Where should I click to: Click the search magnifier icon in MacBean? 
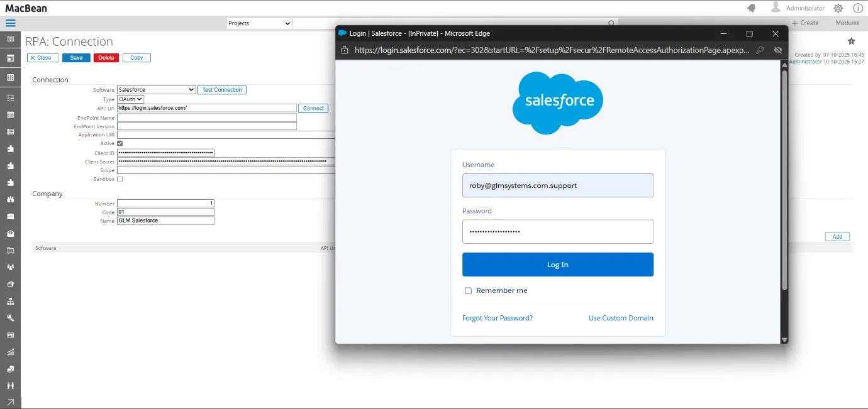pos(611,23)
